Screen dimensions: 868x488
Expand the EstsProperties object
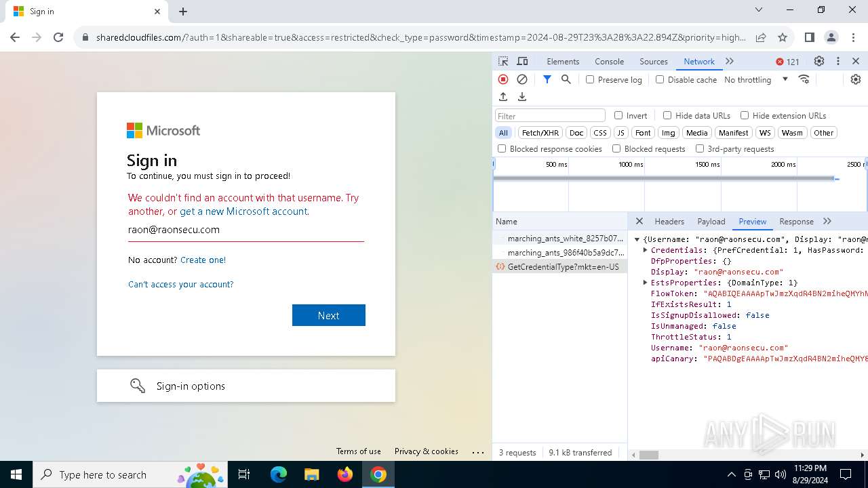[x=646, y=283]
